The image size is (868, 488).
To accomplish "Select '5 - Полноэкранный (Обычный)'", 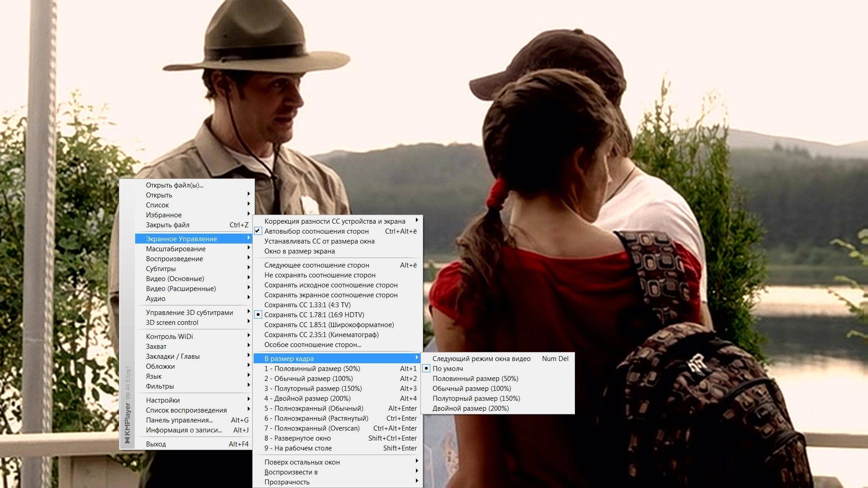I will pyautogui.click(x=337, y=408).
